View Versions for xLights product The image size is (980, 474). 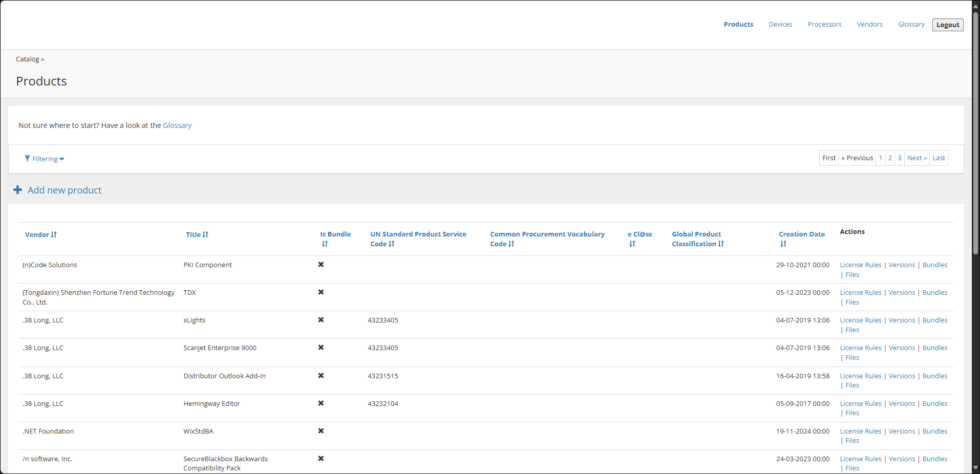902,320
